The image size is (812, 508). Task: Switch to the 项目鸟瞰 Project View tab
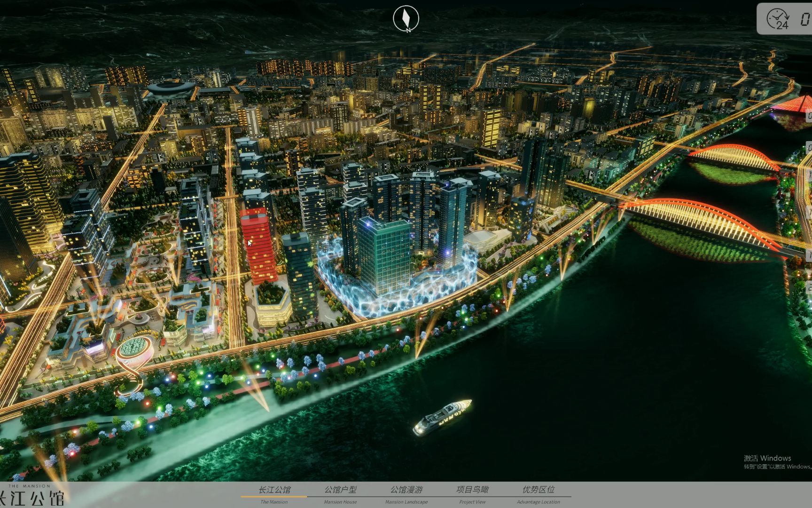click(x=473, y=490)
